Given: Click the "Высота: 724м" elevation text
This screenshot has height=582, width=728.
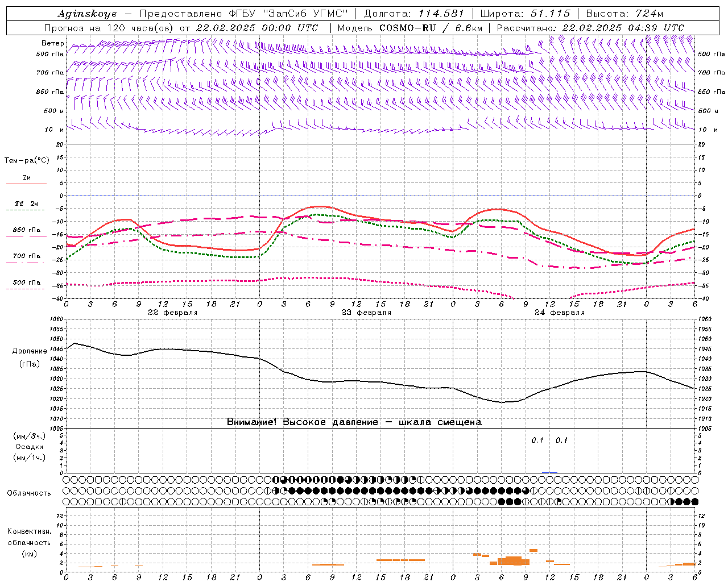Looking at the screenshot, I should 624,14.
